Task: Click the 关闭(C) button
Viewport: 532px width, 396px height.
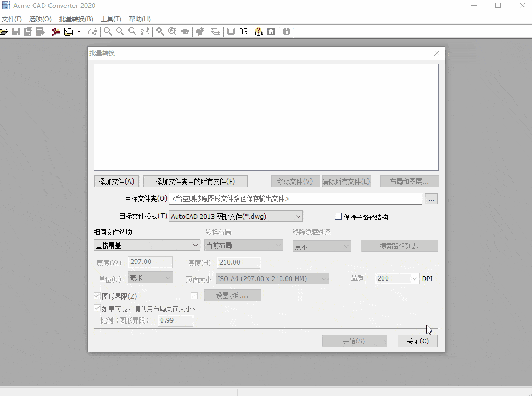Action: [418, 341]
